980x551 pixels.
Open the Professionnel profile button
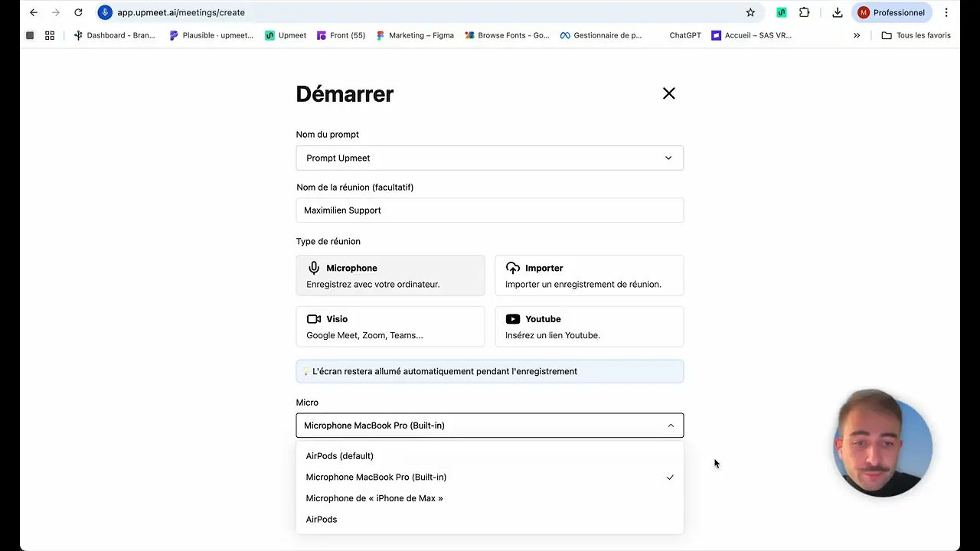(x=892, y=12)
